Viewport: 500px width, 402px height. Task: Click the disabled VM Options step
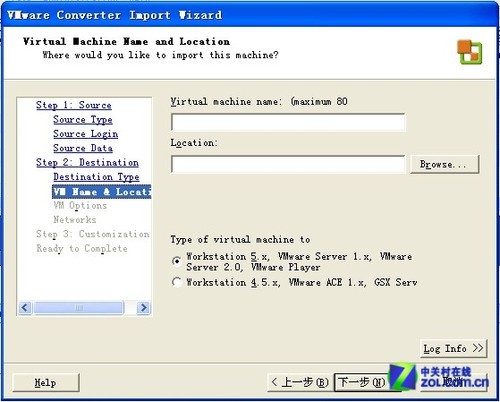[80, 206]
